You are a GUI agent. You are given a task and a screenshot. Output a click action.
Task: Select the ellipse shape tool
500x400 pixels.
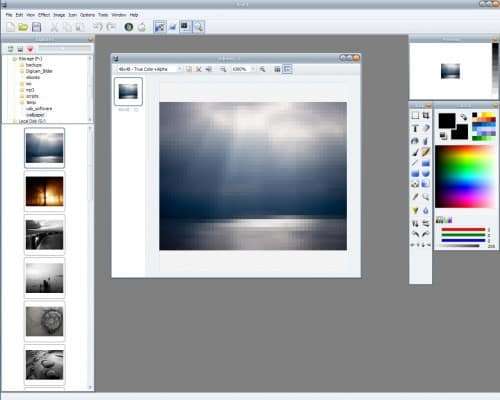[426, 173]
